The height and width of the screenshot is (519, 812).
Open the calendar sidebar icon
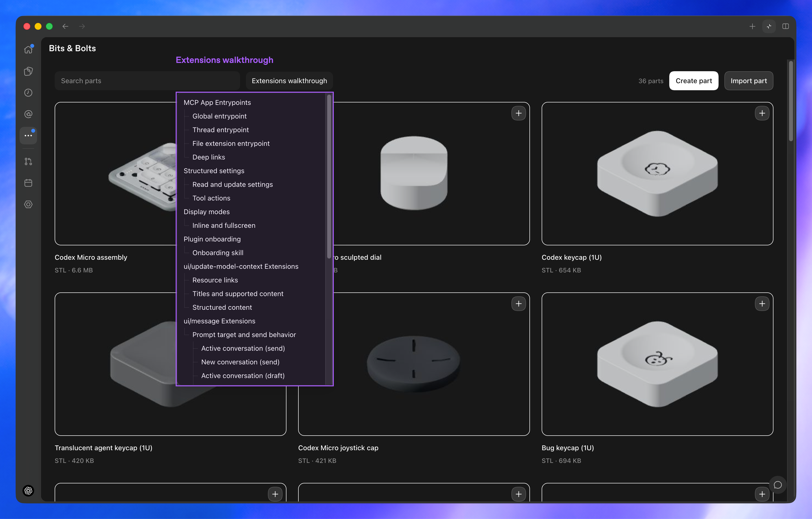point(28,183)
